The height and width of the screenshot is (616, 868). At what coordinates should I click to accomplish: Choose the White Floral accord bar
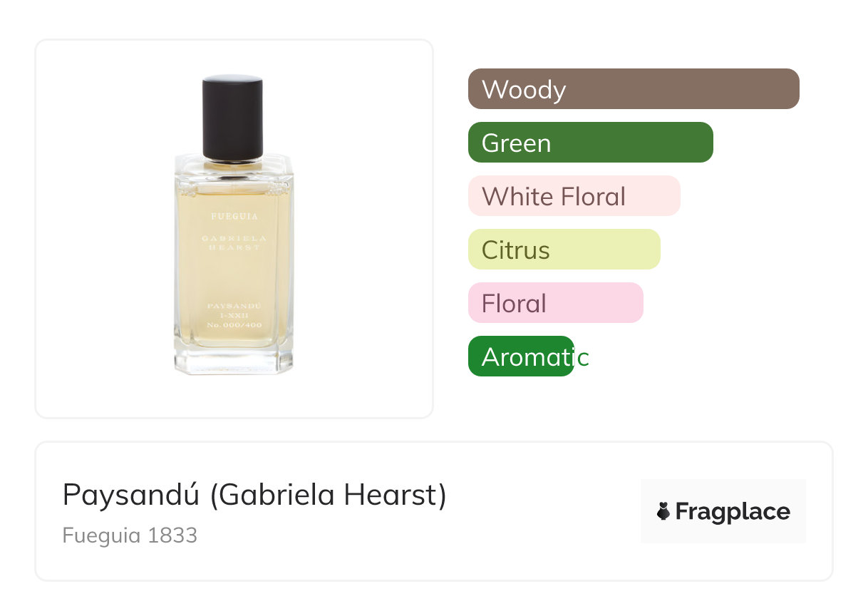point(574,196)
